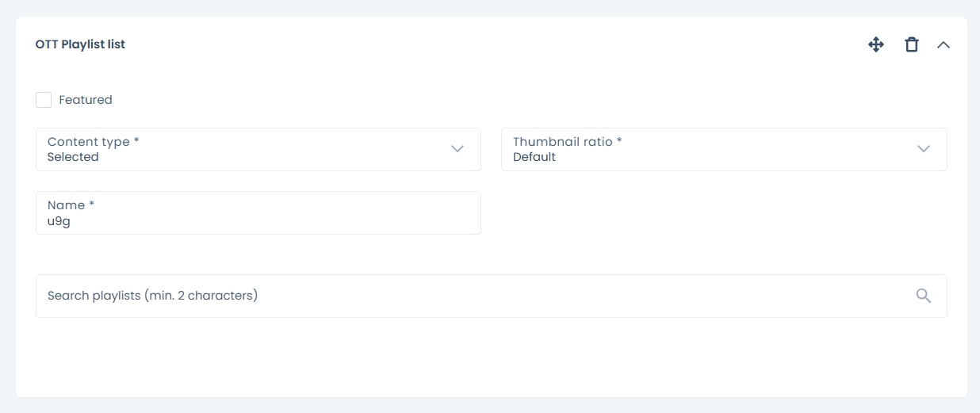980x413 pixels.
Task: Click the 'Content type *' field label
Action: tap(93, 142)
